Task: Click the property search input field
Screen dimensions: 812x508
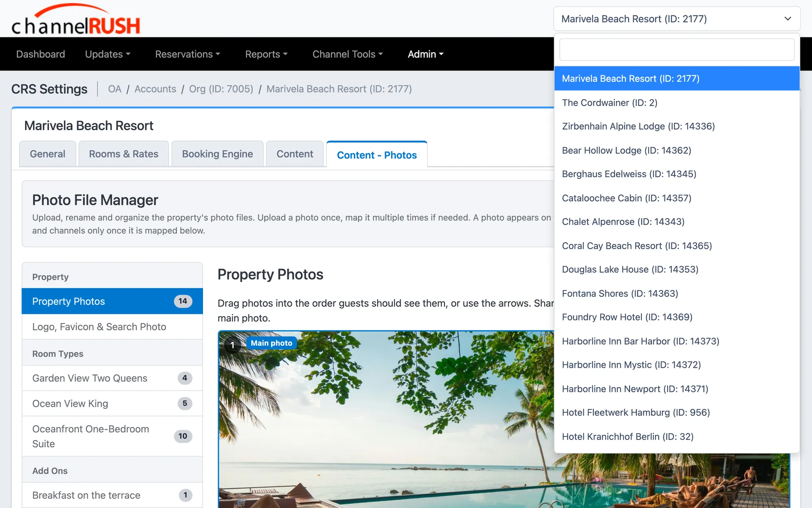Action: click(x=677, y=50)
